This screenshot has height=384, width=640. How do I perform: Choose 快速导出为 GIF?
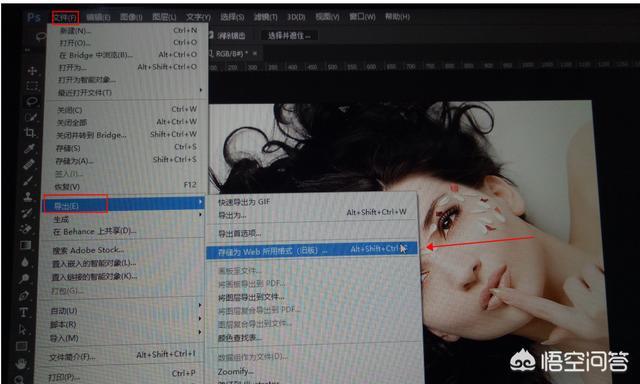(x=244, y=202)
